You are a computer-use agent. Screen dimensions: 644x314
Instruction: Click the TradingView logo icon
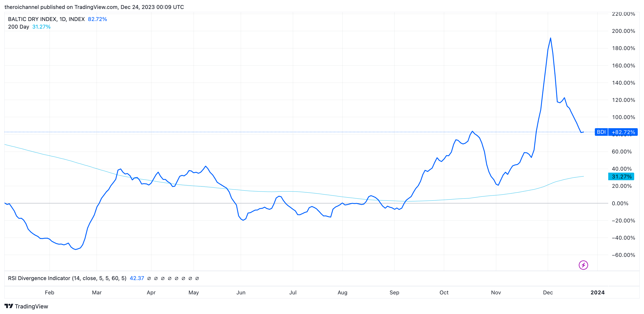pos(9,306)
